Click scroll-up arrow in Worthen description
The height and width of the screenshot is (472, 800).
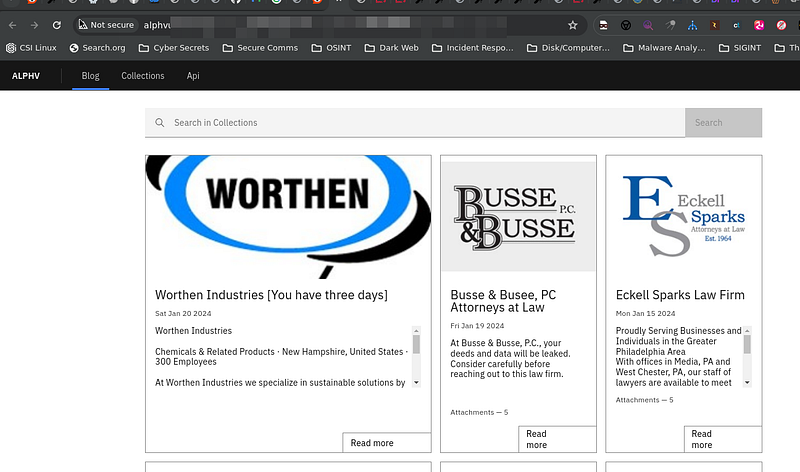pyautogui.click(x=416, y=331)
